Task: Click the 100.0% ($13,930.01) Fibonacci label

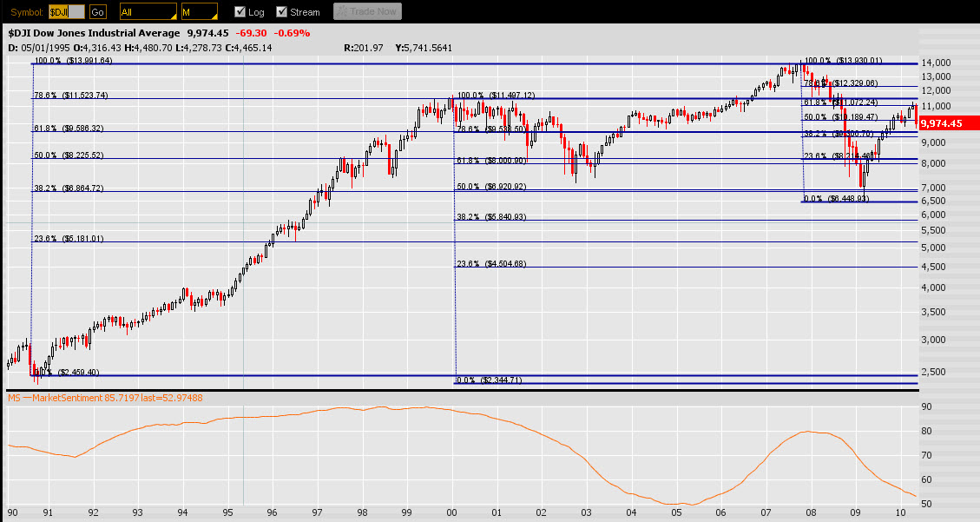Action: (843, 61)
